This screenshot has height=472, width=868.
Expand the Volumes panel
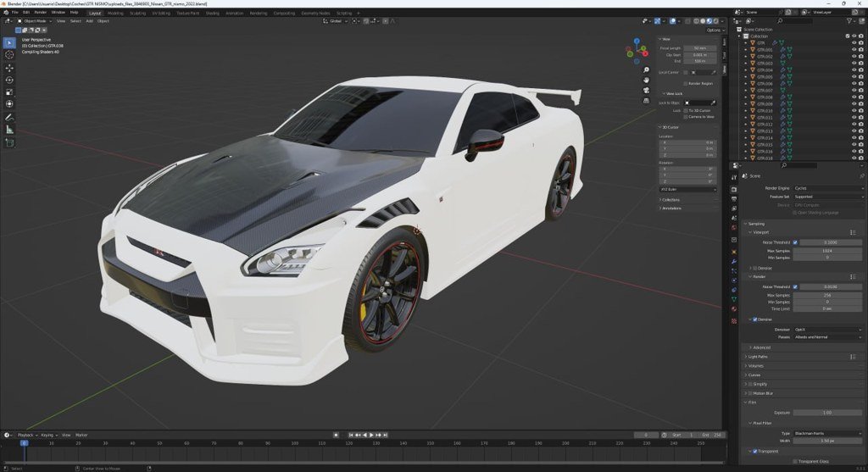pyautogui.click(x=755, y=366)
